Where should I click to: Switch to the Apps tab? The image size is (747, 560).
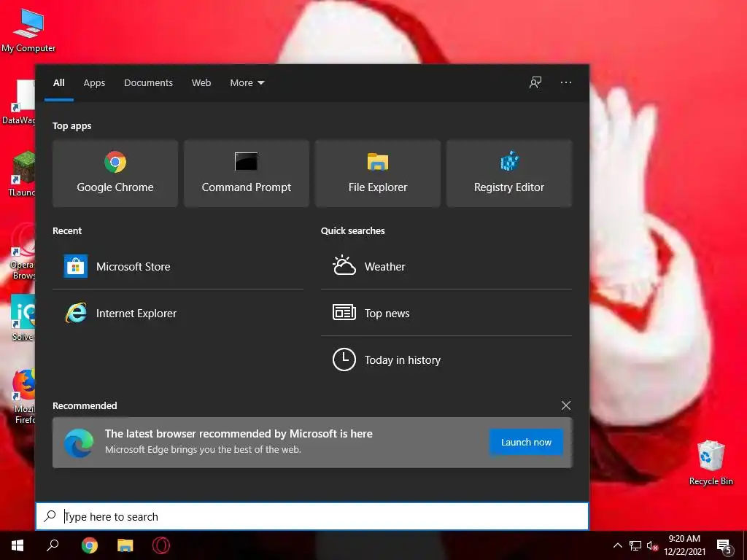[x=94, y=83]
